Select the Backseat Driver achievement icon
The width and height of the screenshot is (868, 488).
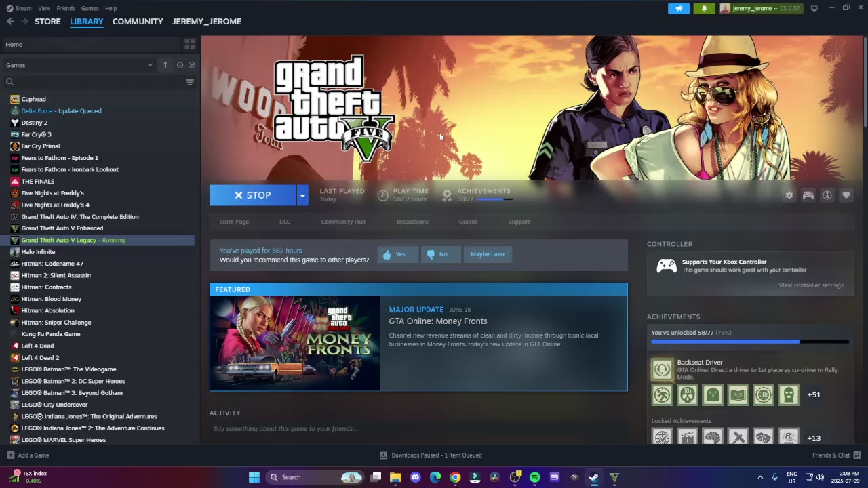tap(663, 369)
